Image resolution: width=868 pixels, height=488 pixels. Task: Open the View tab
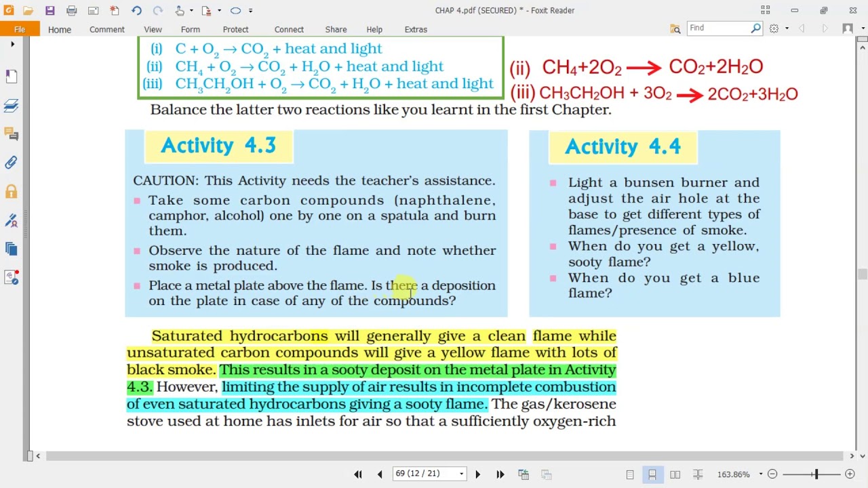click(x=153, y=29)
